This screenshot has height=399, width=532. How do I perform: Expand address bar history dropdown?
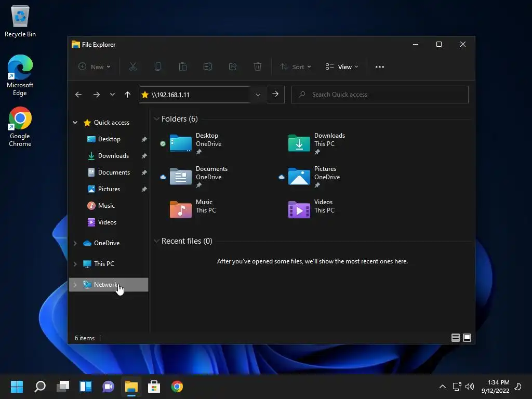[x=258, y=95]
